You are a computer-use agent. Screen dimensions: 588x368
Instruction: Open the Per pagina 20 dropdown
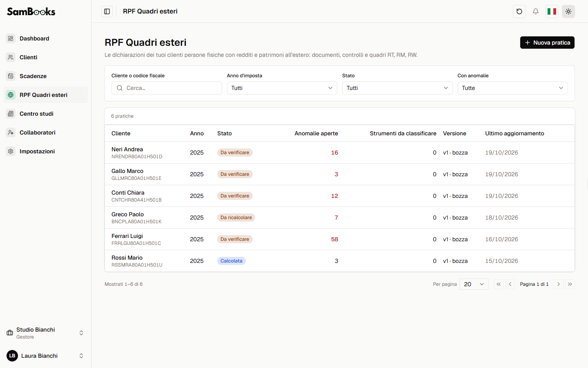(474, 284)
